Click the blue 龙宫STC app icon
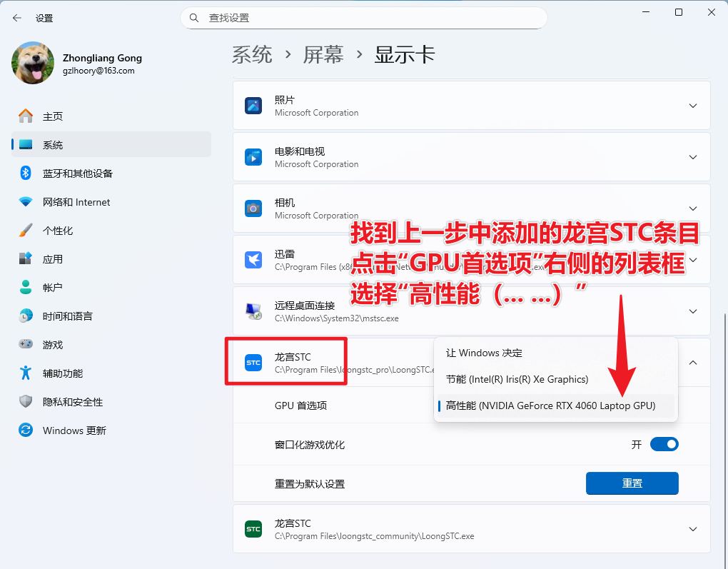 [253, 363]
